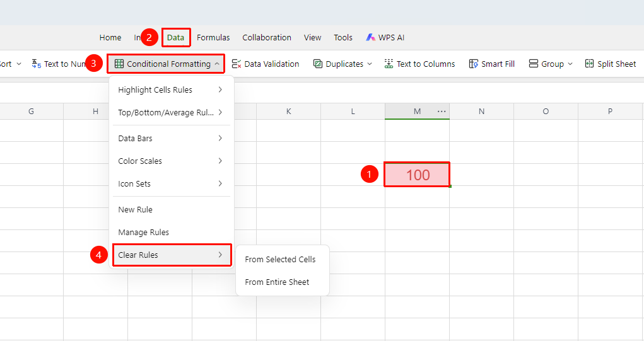The image size is (644, 341).
Task: Click the Data Validation icon
Action: [236, 64]
